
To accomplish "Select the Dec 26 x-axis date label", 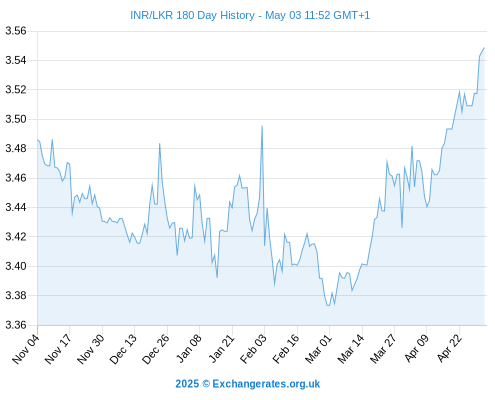I will [x=156, y=349].
